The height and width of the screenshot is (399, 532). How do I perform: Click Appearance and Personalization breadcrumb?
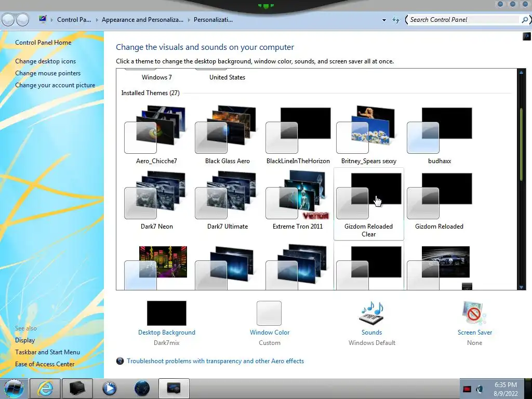tap(142, 20)
